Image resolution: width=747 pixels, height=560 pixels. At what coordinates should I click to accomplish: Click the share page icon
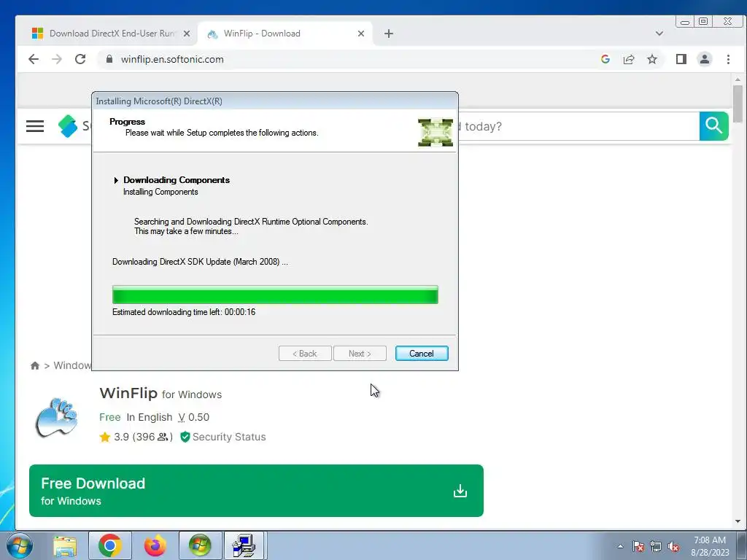pyautogui.click(x=629, y=59)
